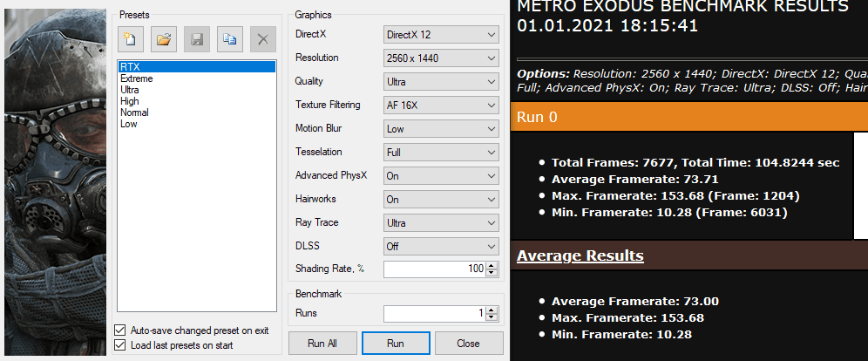Image resolution: width=868 pixels, height=361 pixels.
Task: Open a preset file with the folder icon
Action: tap(163, 39)
